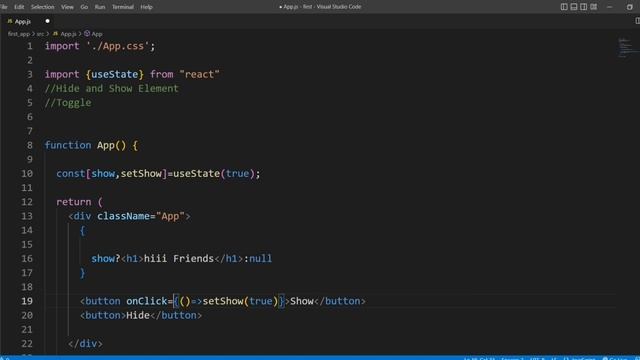Click the closing brace on line 17
640x360 pixels.
pos(82,273)
